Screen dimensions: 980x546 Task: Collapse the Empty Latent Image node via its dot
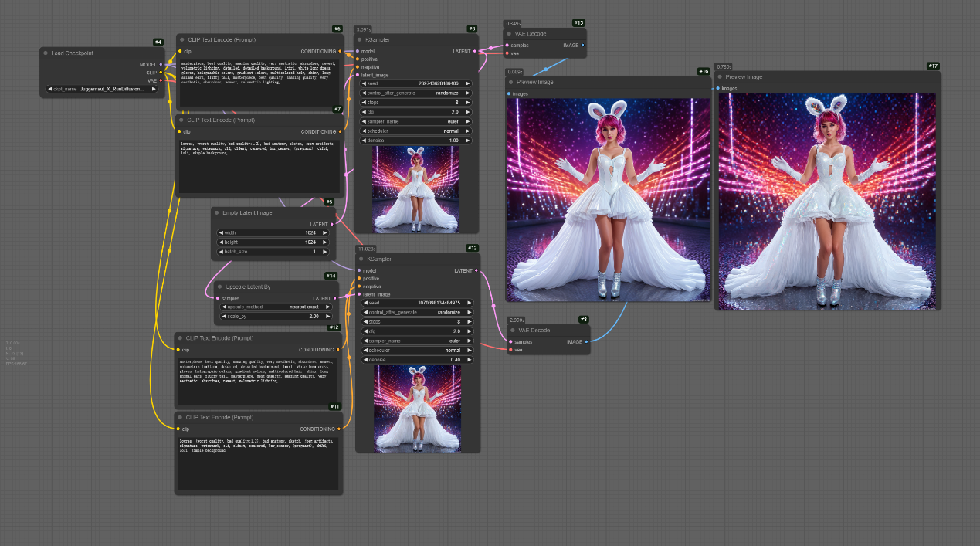coord(218,212)
